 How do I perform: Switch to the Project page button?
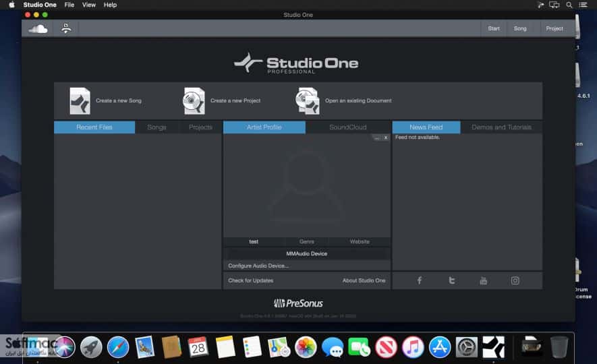[555, 28]
